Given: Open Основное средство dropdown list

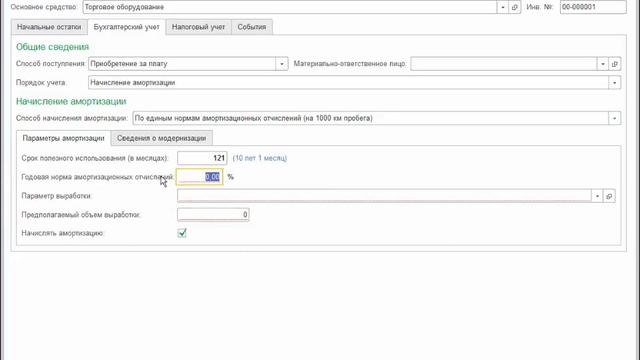Looking at the screenshot, I should click(502, 7).
